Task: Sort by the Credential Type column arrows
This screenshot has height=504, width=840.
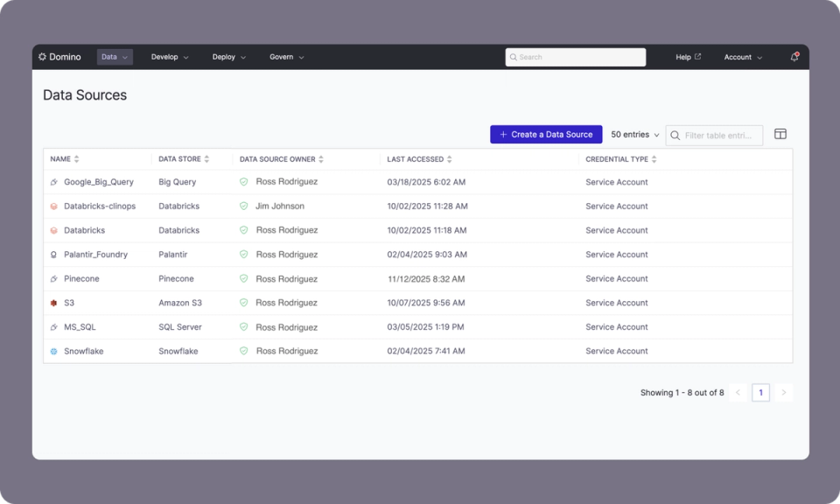Action: tap(654, 159)
